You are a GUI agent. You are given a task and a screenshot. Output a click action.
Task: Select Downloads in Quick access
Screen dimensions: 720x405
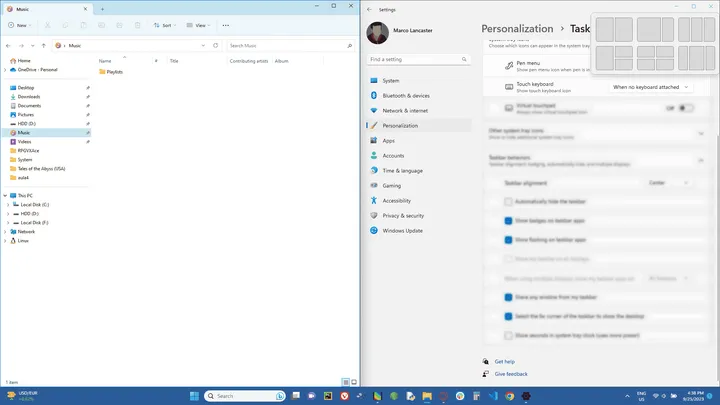click(x=29, y=96)
